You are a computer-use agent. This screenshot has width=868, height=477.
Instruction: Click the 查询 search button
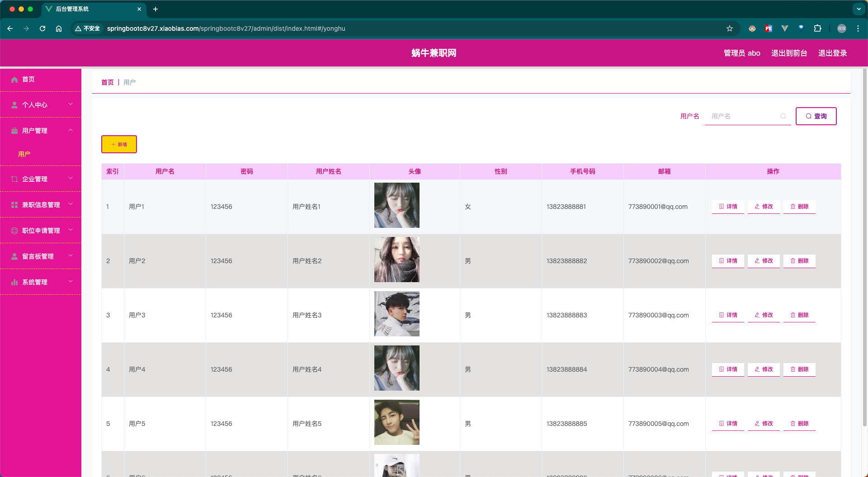pos(816,116)
